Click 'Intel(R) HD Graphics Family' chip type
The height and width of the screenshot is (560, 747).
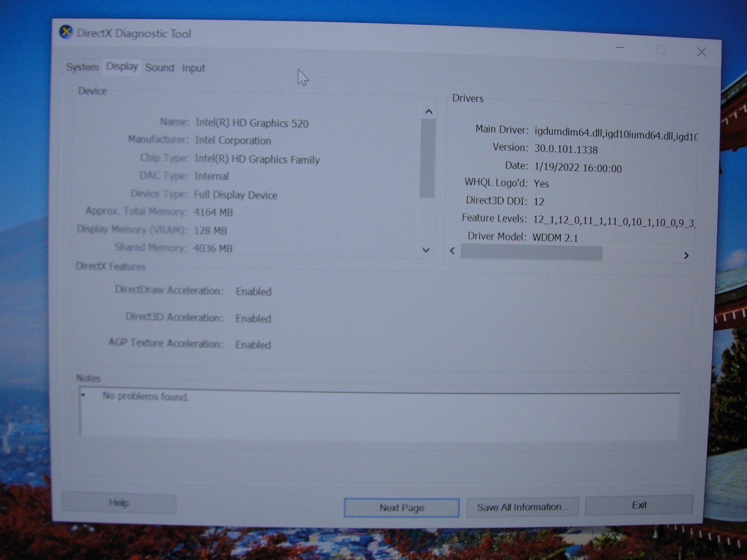[x=257, y=160]
